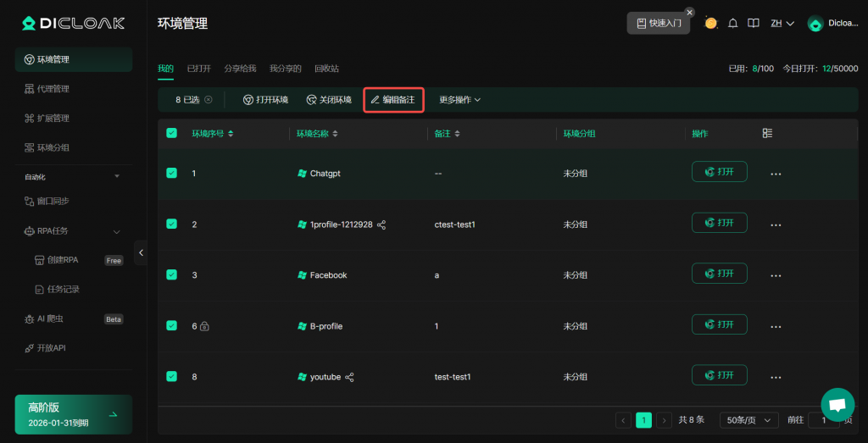Open the documentation book icon
This screenshot has height=443, width=868.
pos(753,24)
